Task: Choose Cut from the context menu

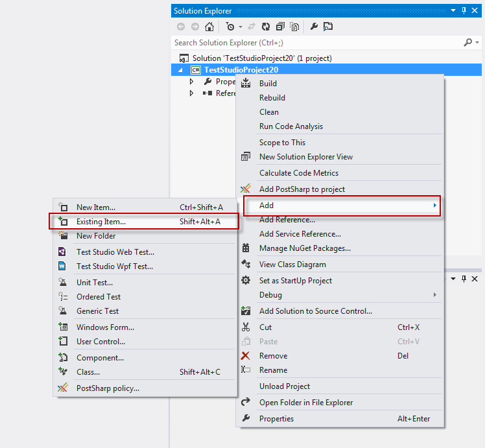Action: (340, 327)
